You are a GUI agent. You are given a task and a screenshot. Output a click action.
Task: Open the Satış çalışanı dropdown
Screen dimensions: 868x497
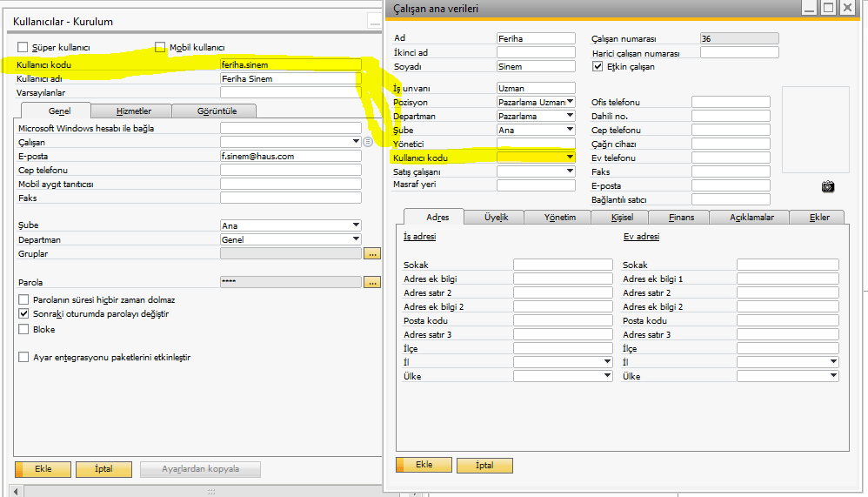pos(570,171)
